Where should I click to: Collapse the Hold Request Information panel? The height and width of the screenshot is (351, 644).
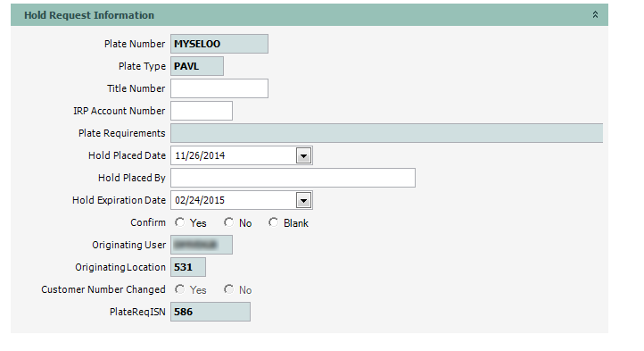[595, 15]
